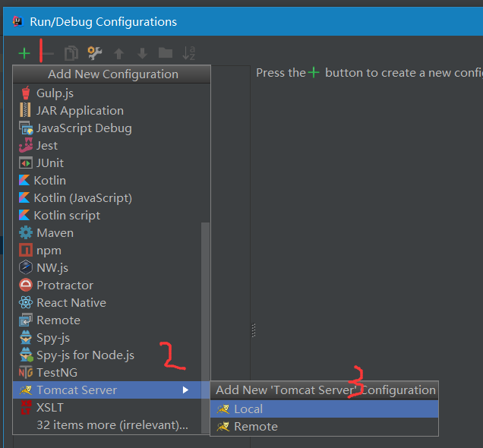
Task: Choose React Native configuration
Action: coord(107,303)
